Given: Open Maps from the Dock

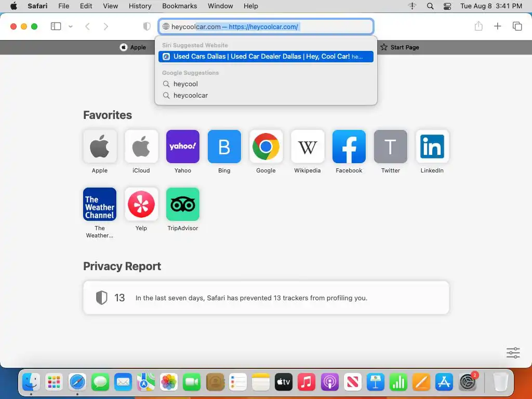Looking at the screenshot, I should click(x=146, y=382).
